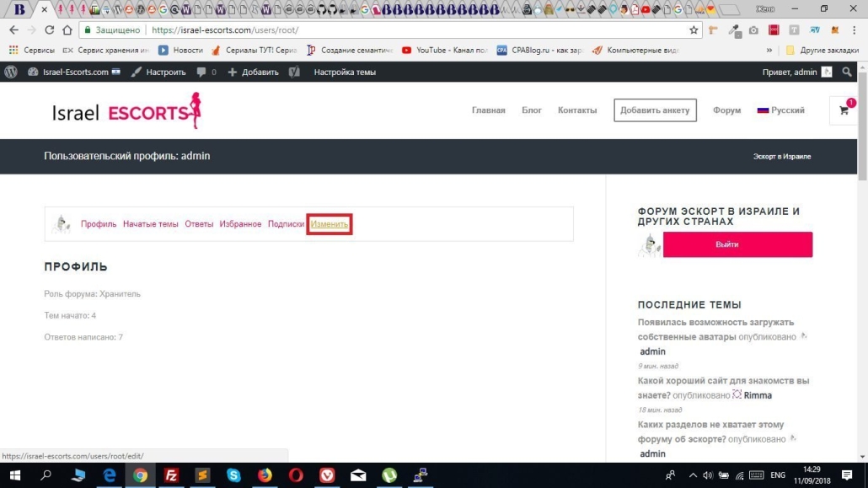This screenshot has height=488, width=868.
Task: Click the taskbar search magnifier
Action: (x=46, y=475)
